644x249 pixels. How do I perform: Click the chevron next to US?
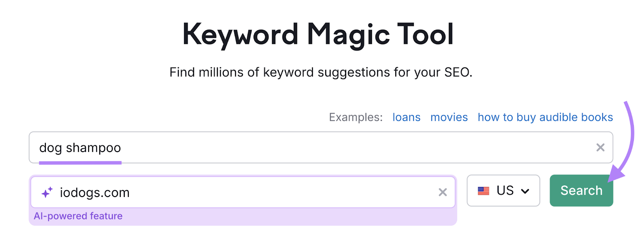point(526,191)
